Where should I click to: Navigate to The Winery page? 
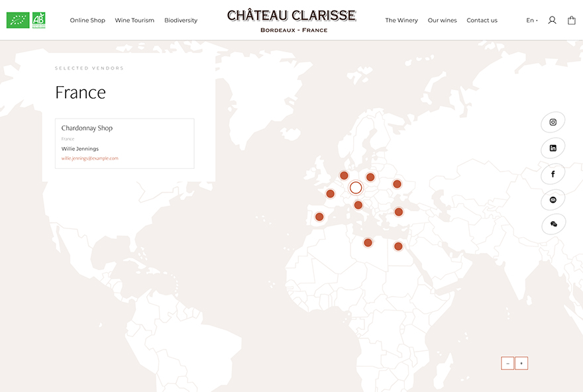(401, 21)
